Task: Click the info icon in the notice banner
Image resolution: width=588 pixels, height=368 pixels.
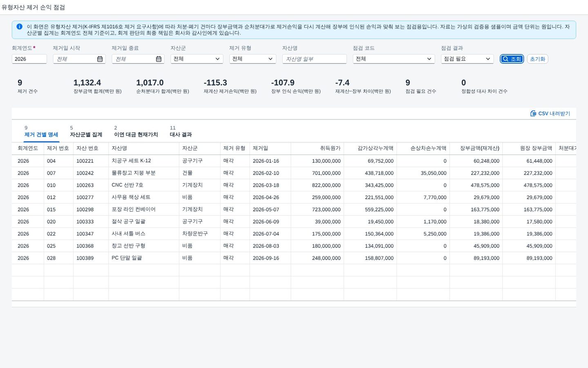Action: click(x=19, y=27)
